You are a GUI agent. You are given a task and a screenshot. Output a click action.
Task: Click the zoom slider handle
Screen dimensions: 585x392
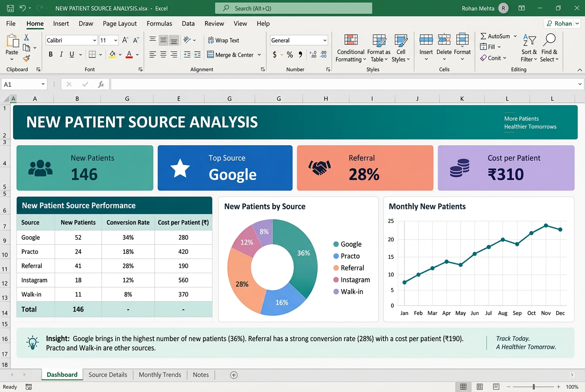point(534,387)
